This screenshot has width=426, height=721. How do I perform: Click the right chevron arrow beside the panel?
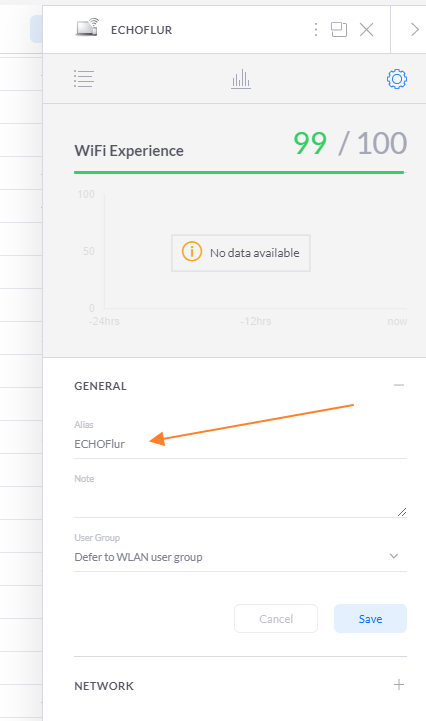click(414, 29)
